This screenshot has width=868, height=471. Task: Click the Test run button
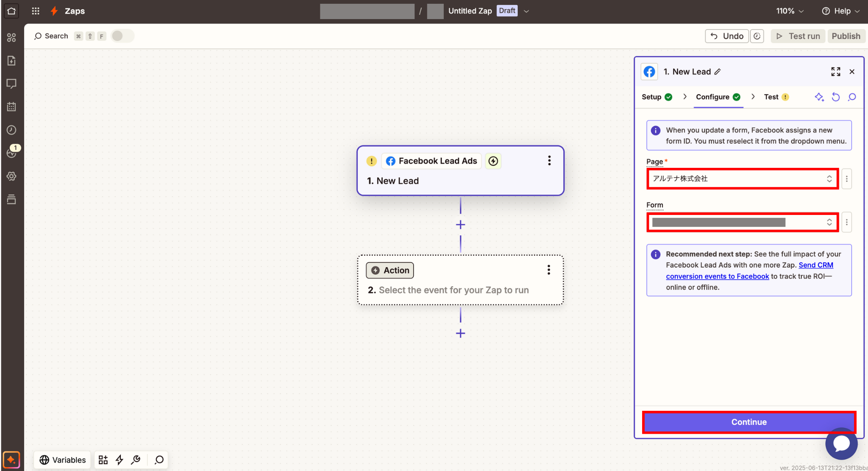798,36
